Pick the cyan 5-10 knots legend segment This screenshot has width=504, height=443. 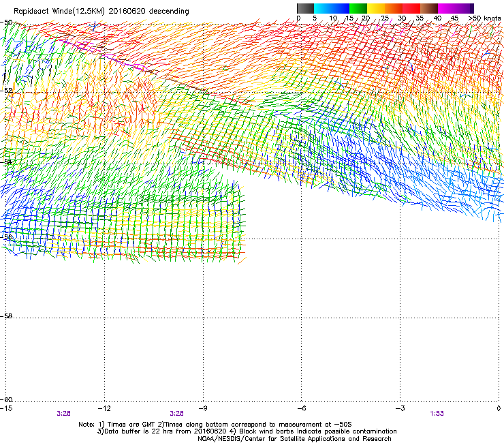(323, 8)
